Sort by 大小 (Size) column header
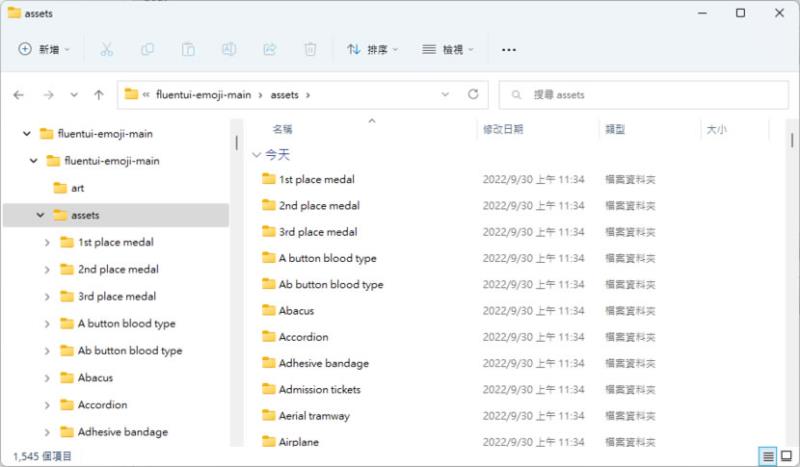Image resolution: width=800 pixels, height=467 pixels. (716, 129)
